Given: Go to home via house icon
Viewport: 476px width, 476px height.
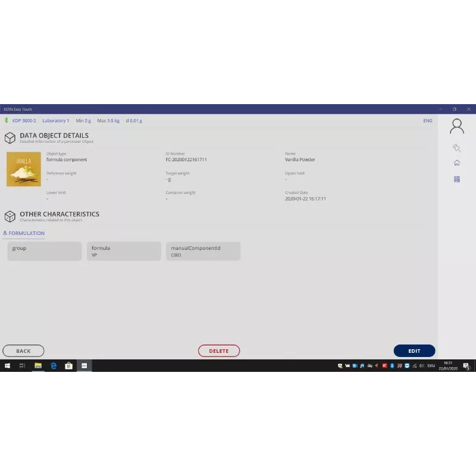Looking at the screenshot, I should tap(456, 163).
